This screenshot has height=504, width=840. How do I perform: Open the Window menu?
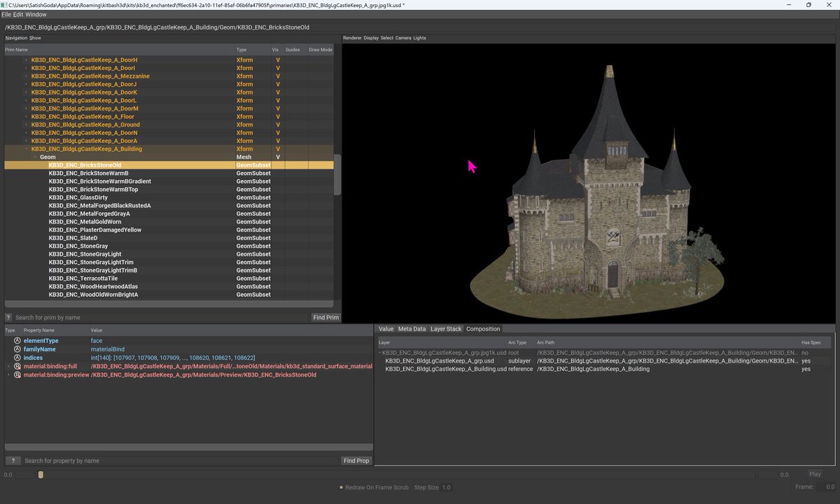(36, 15)
